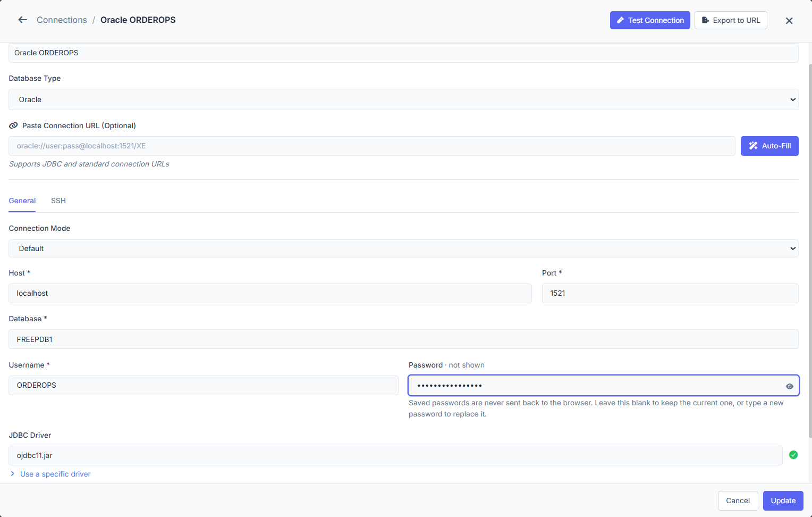The image size is (812, 517).
Task: Switch to the General tab
Action: point(22,201)
